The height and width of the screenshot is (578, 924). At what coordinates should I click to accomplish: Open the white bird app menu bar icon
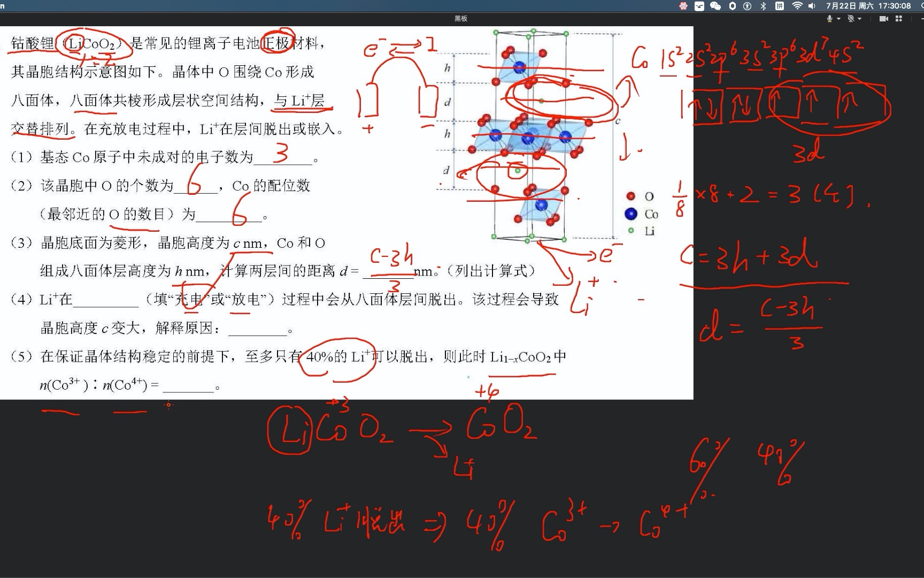699,6
